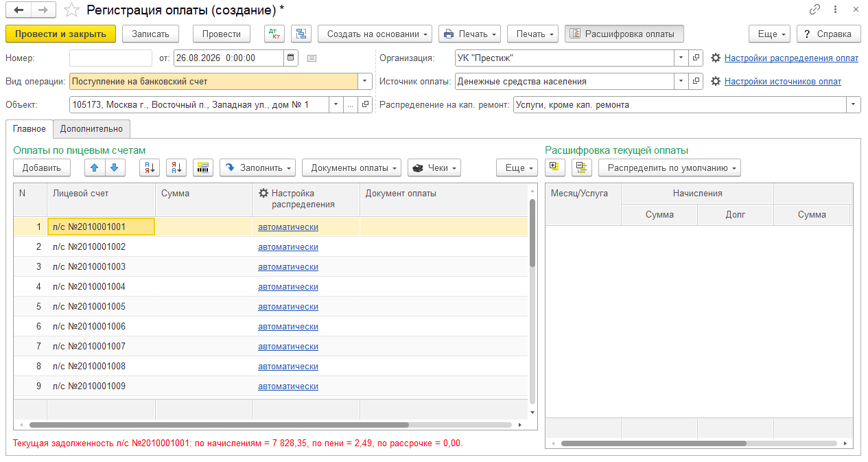868x462 pixels.
Task: Expand the Вид операции dropdown
Action: coord(364,82)
